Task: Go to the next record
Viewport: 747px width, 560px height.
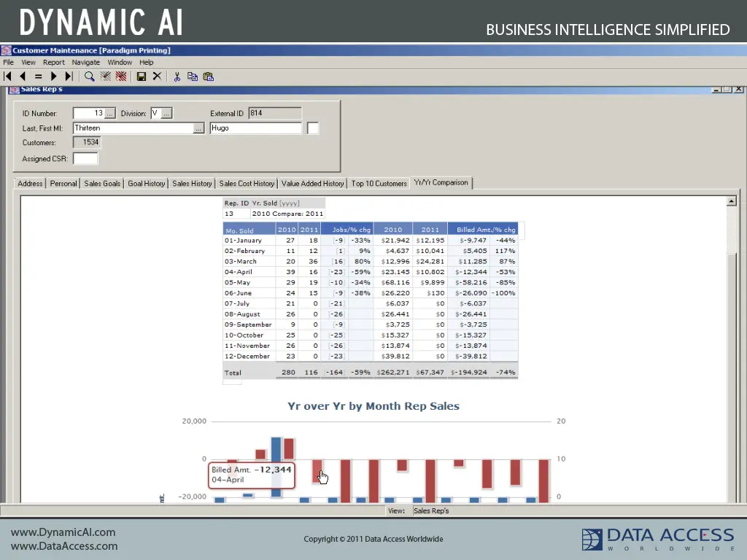Action: click(x=53, y=76)
